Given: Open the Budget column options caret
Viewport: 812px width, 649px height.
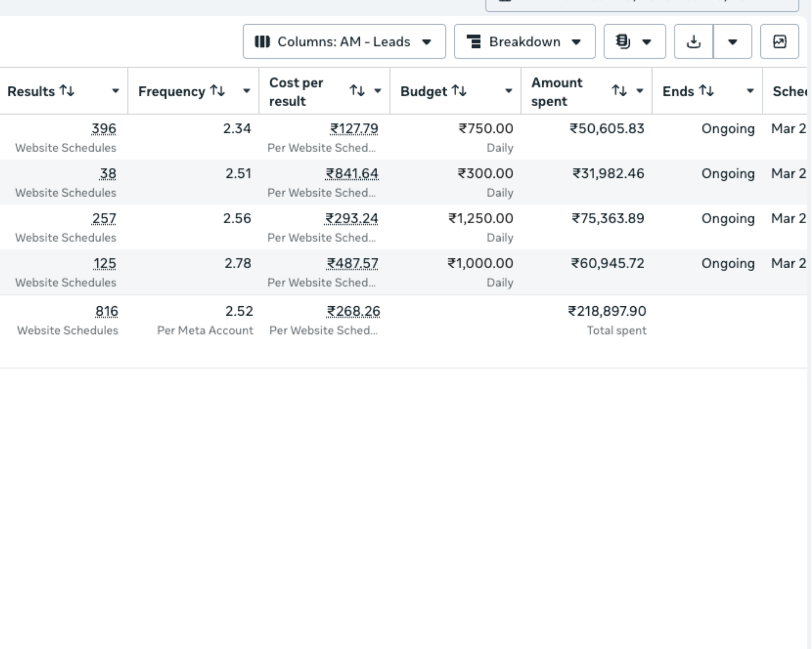Looking at the screenshot, I should click(508, 91).
